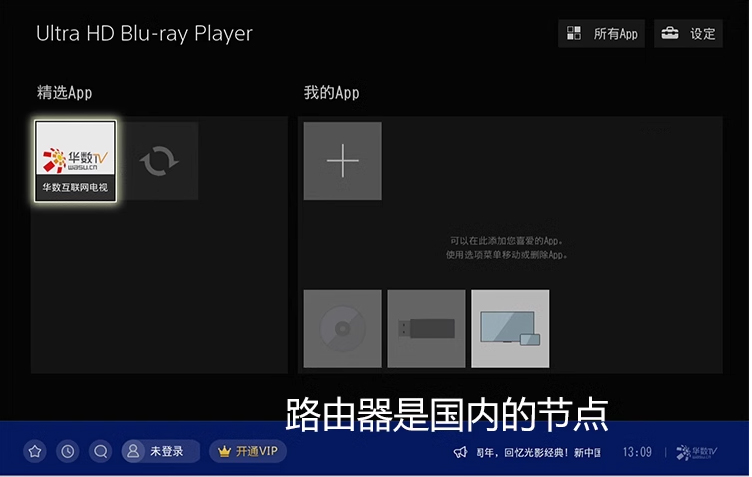This screenshot has height=477, width=752.
Task: Add an app with the plus tile
Action: click(342, 161)
